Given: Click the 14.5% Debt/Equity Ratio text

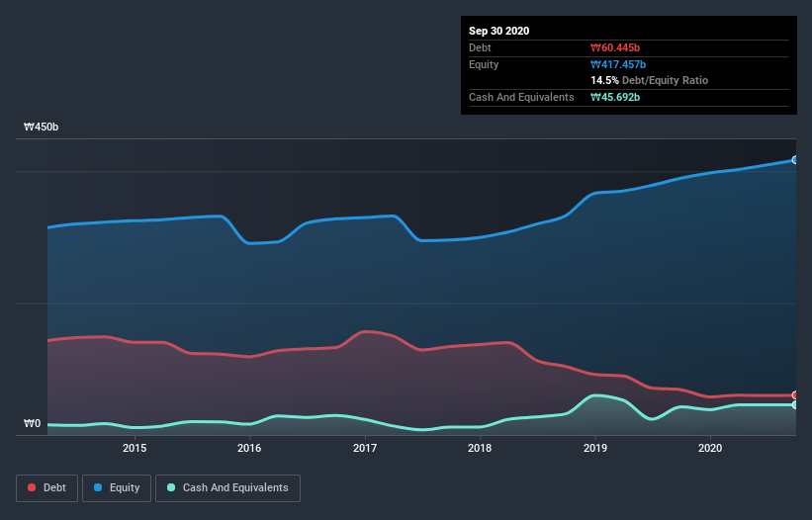Looking at the screenshot, I should [650, 80].
